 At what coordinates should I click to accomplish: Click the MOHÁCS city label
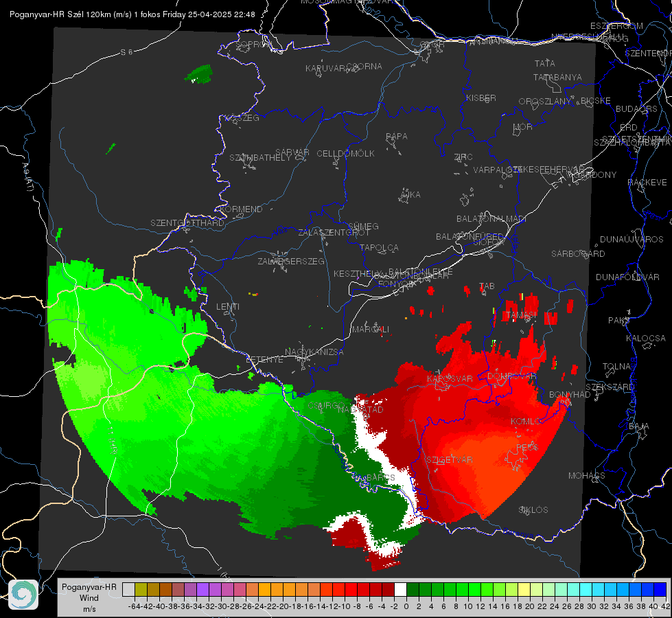tap(587, 476)
